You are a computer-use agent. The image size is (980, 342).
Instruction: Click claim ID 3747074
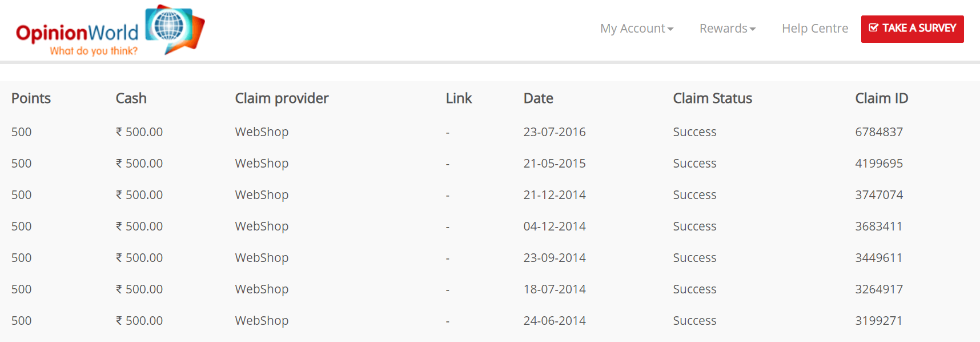tap(878, 195)
